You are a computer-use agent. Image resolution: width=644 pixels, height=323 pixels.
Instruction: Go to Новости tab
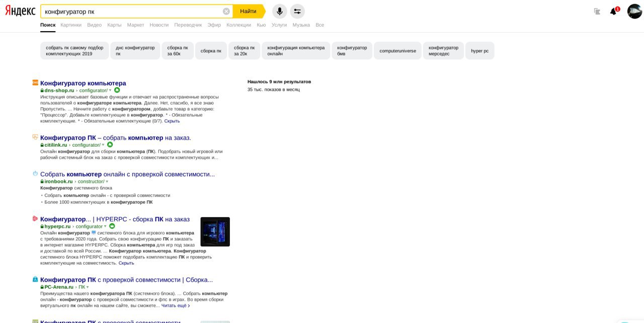click(x=159, y=25)
